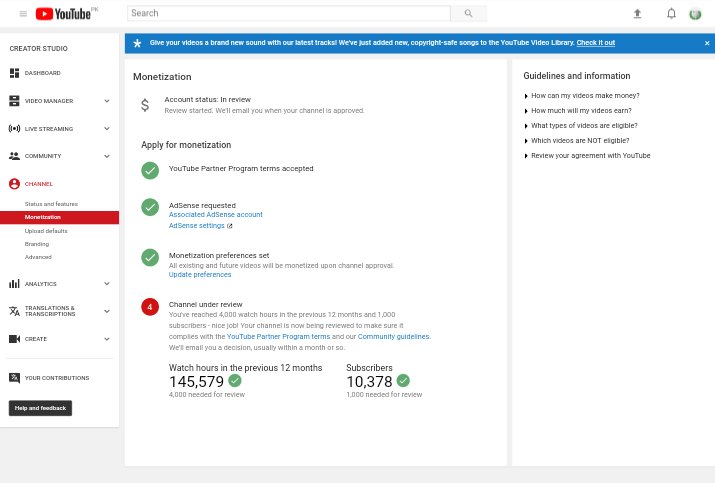Click the search magnifier button
715x483 pixels.
pos(468,13)
